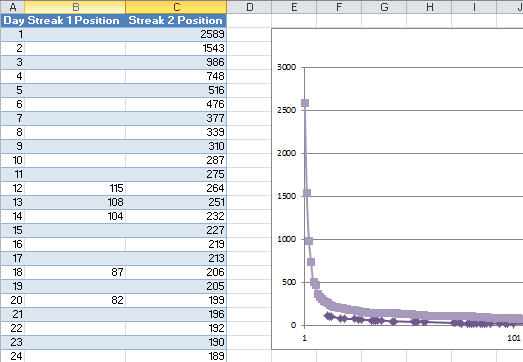523x362 pixels.
Task: Select column G header
Action: (x=384, y=7)
